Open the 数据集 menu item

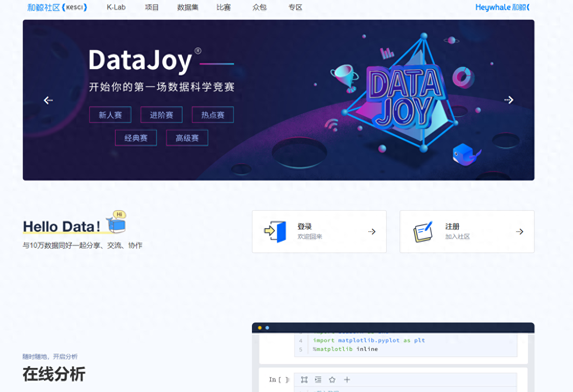pyautogui.click(x=188, y=7)
